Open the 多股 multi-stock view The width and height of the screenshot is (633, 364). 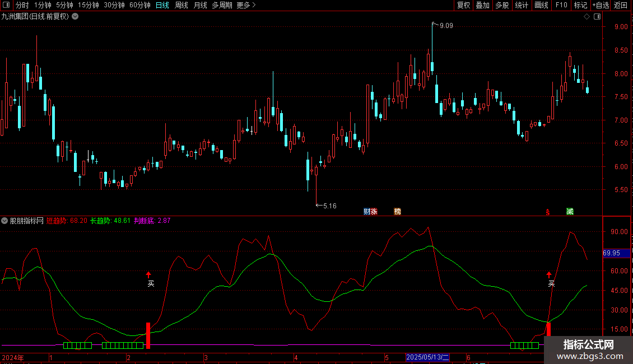click(x=502, y=5)
